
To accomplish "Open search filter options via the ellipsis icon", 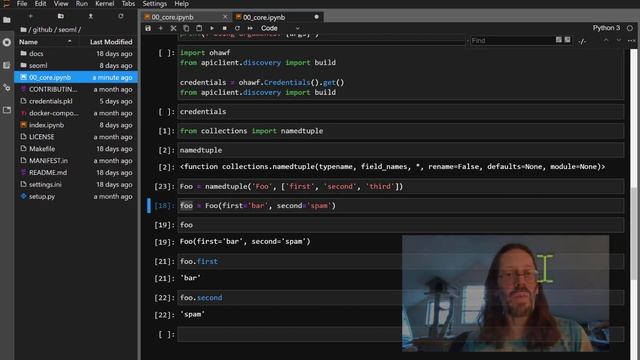I will [631, 40].
